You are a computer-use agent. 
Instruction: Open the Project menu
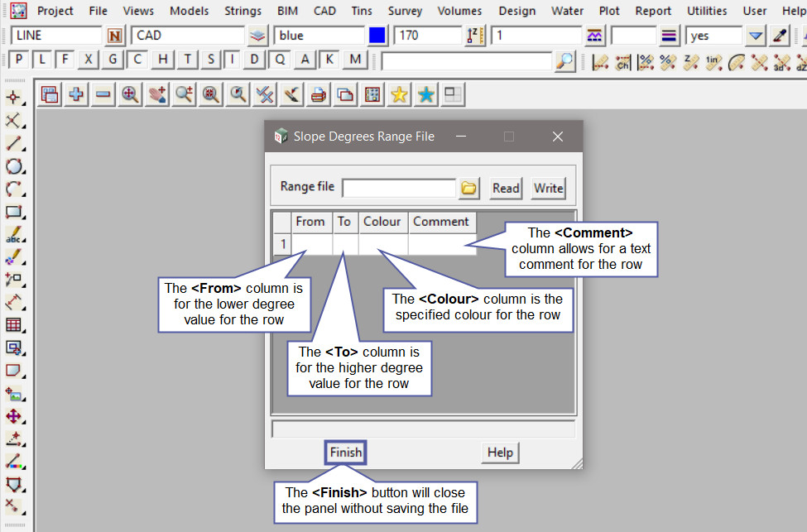pyautogui.click(x=55, y=11)
